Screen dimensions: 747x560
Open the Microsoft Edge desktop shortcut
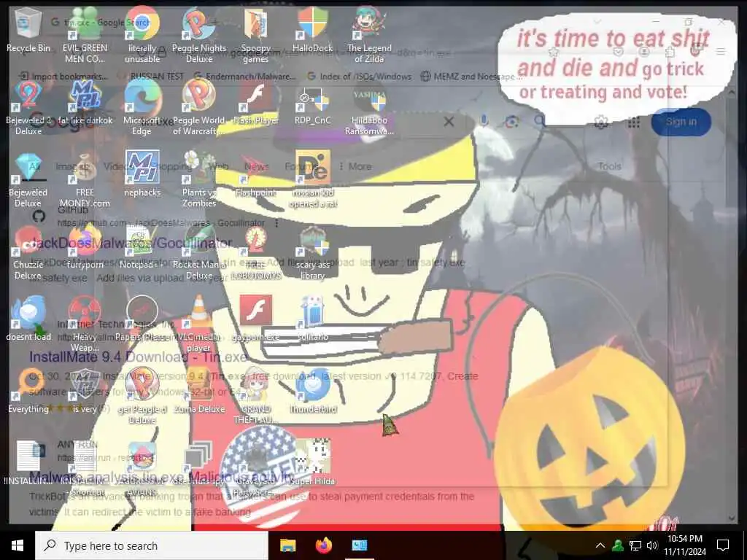point(142,108)
